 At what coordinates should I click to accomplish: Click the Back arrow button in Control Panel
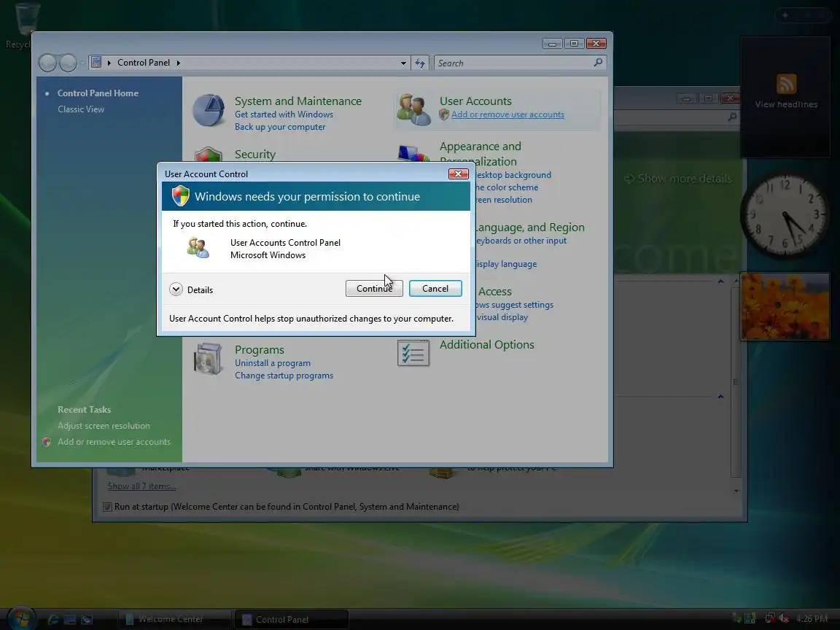[47, 63]
